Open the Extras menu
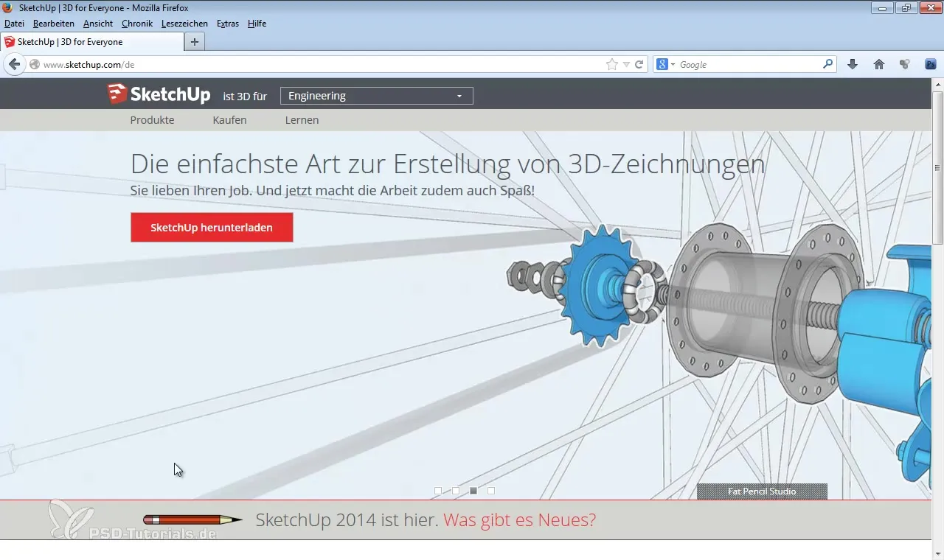The width and height of the screenshot is (944, 560). pyautogui.click(x=228, y=24)
